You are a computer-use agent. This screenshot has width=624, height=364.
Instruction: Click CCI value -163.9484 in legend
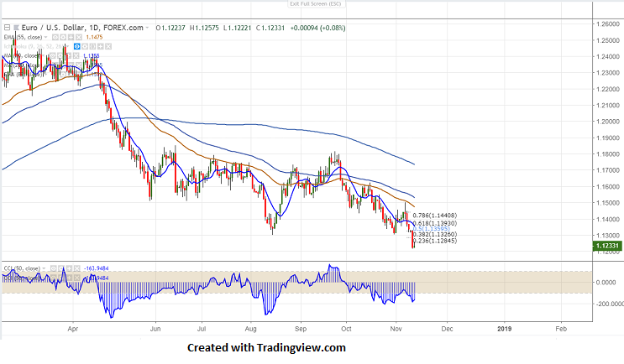(96, 268)
